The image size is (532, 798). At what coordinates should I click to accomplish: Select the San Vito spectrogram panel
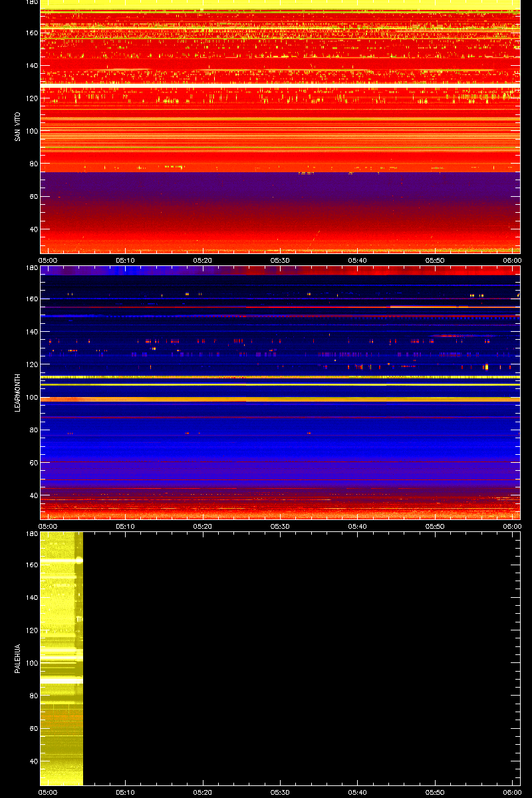click(x=280, y=126)
